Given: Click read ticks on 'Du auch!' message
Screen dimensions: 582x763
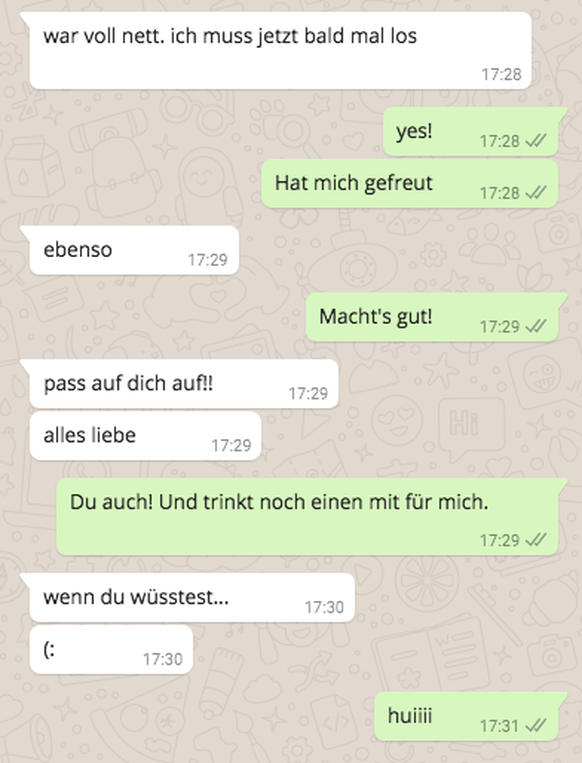Looking at the screenshot, I should (536, 540).
